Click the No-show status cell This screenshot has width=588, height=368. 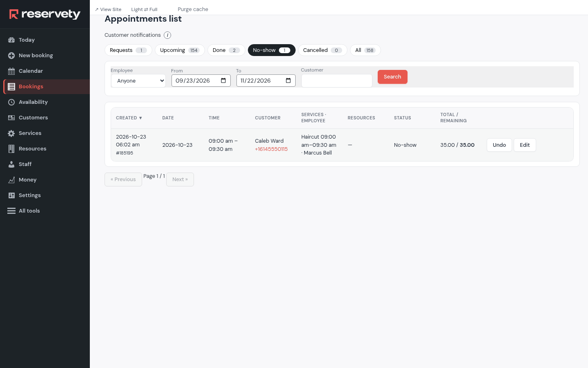[x=405, y=145]
